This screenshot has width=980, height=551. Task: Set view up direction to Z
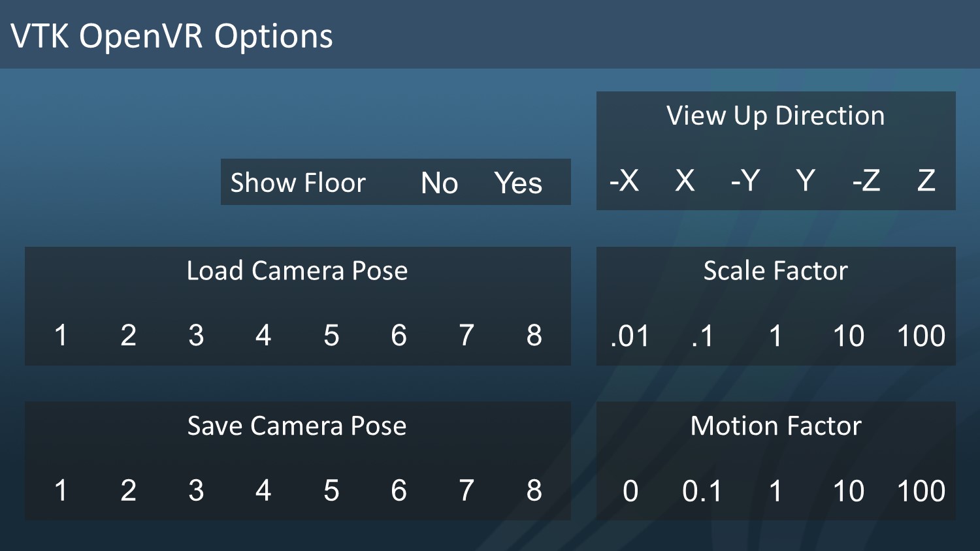[x=926, y=180]
